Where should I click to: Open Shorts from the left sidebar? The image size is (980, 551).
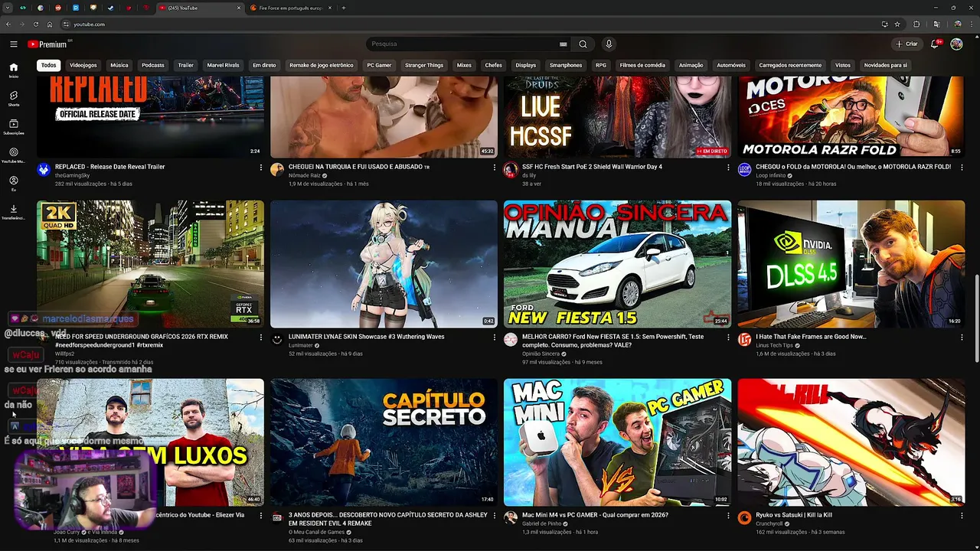tap(13, 99)
